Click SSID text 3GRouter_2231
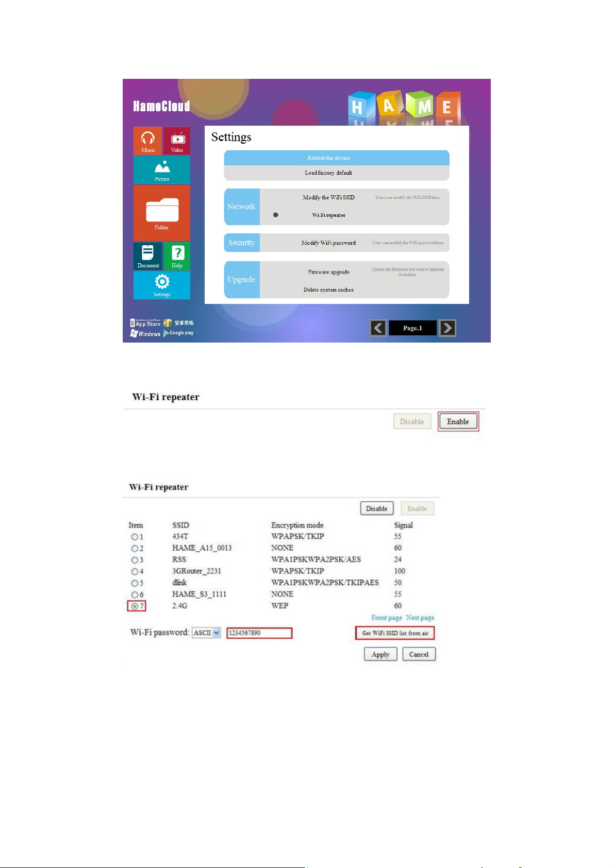Screen dimensions: 614x868 [197, 571]
